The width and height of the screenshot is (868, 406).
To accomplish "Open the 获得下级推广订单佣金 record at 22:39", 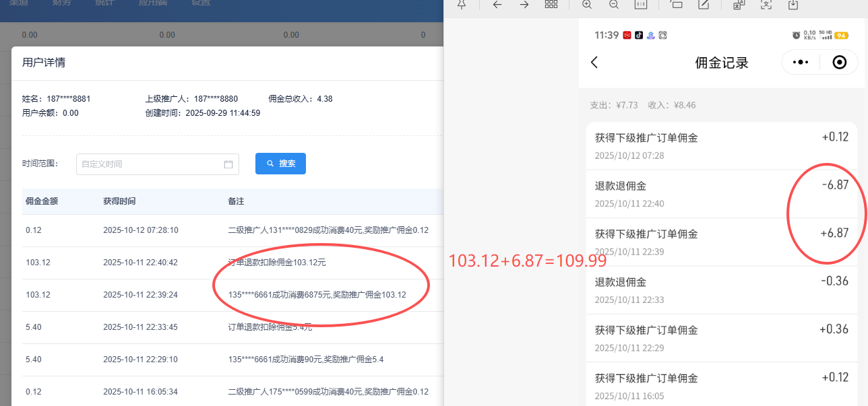I will click(x=722, y=242).
